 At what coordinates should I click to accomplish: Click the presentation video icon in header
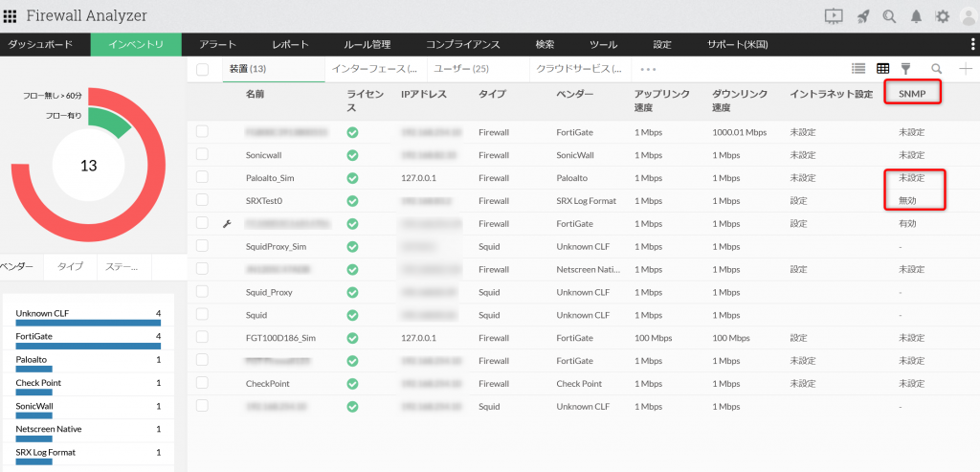tap(834, 16)
